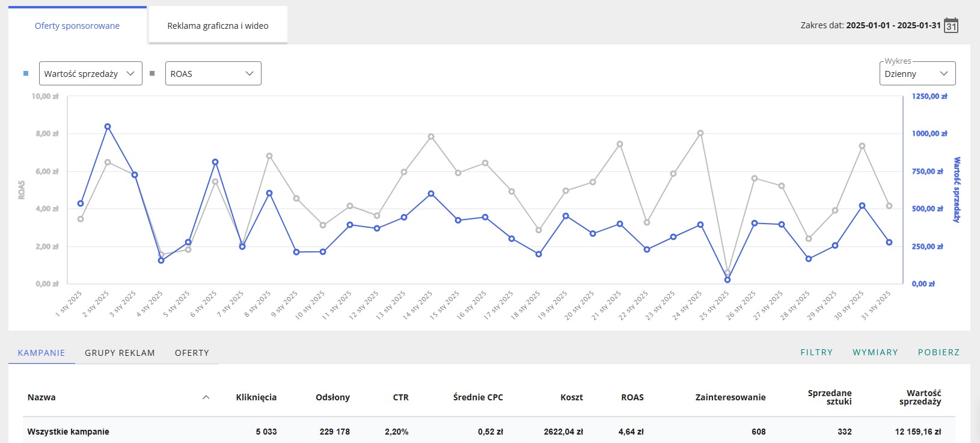Sort table by Kliknięcia column

pyautogui.click(x=256, y=397)
